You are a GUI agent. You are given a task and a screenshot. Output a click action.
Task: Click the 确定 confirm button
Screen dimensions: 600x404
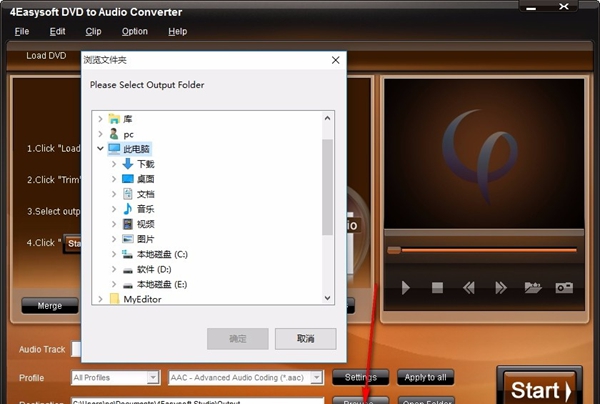[238, 339]
